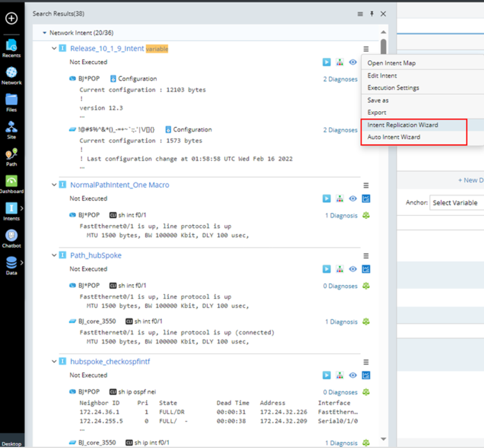Open 2 Diagnoses link for BJ*POP Configuration
This screenshot has height=448, width=484.
[340, 79]
